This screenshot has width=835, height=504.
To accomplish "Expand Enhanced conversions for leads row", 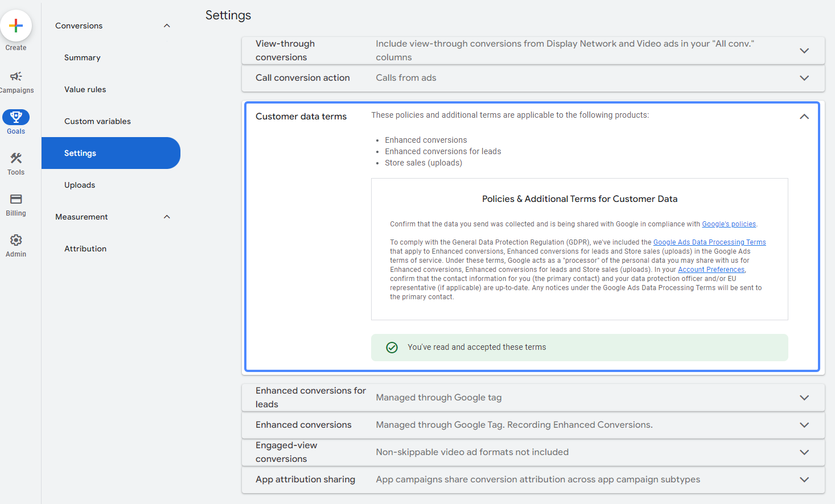I will [804, 398].
